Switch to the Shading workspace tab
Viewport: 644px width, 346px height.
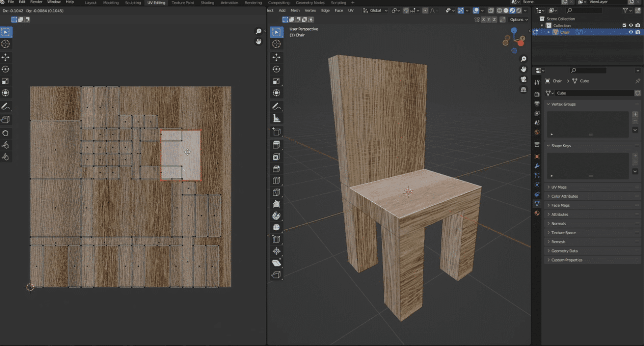(207, 3)
